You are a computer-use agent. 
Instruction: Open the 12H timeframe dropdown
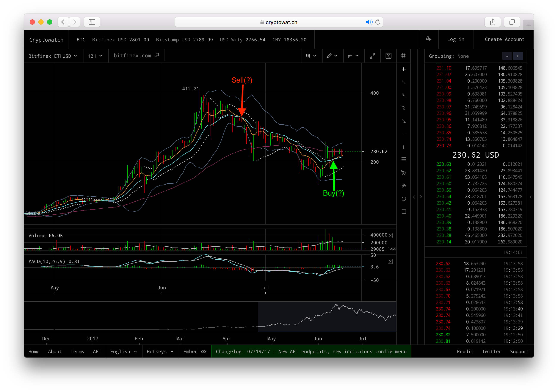pos(95,56)
